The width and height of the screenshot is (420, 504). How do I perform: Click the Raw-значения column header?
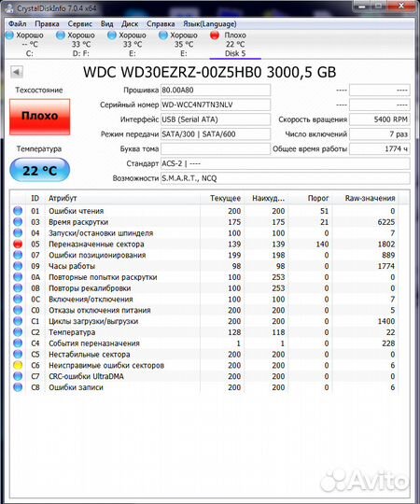(366, 198)
